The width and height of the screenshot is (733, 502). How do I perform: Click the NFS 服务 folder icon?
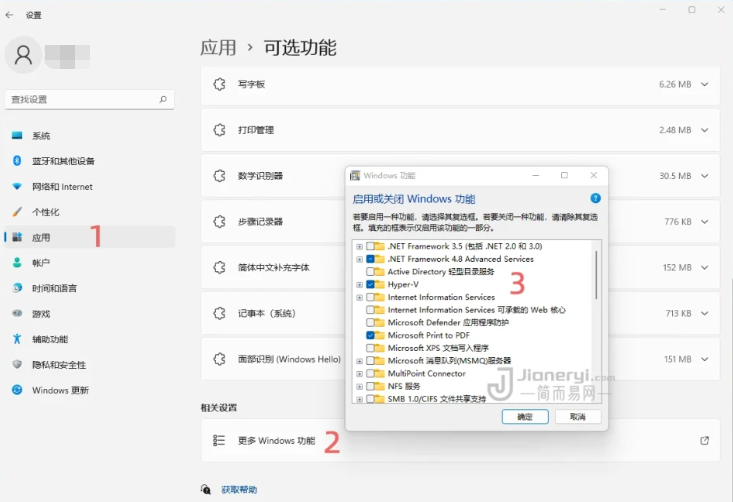tap(379, 386)
